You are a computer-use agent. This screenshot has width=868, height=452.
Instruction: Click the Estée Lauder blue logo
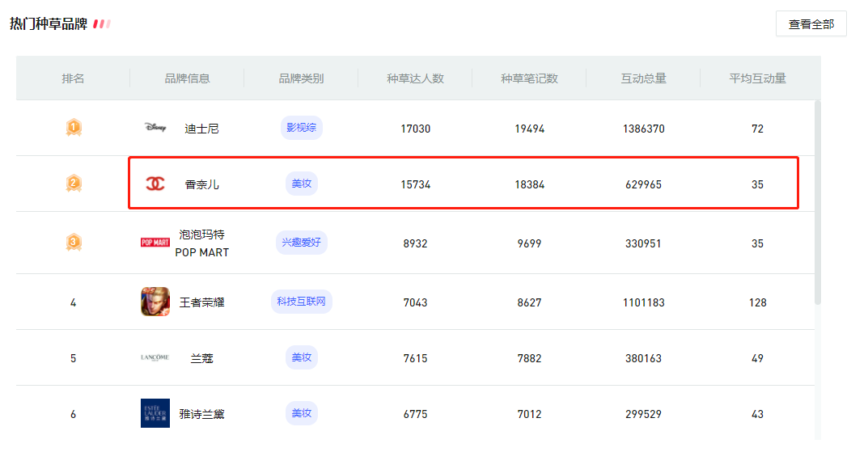coord(155,413)
